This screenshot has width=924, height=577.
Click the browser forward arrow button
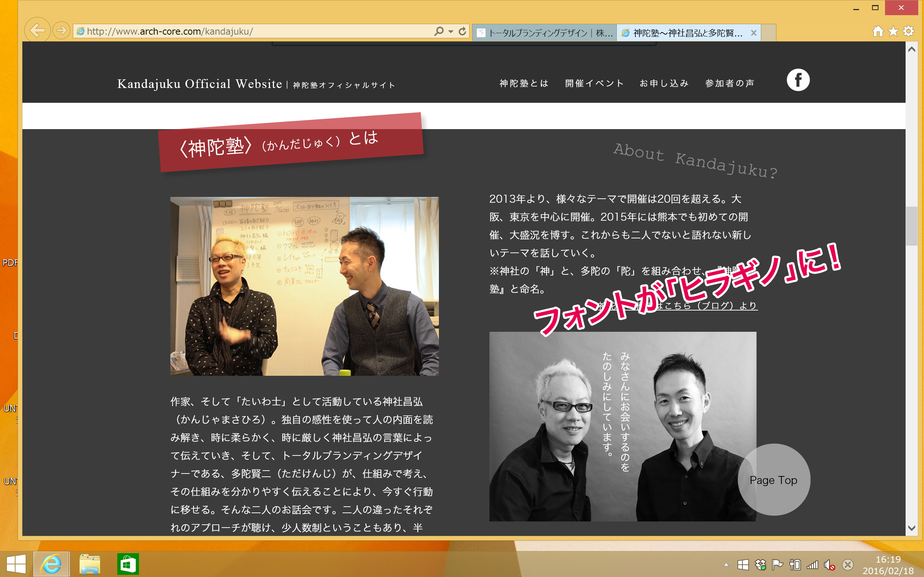[61, 31]
